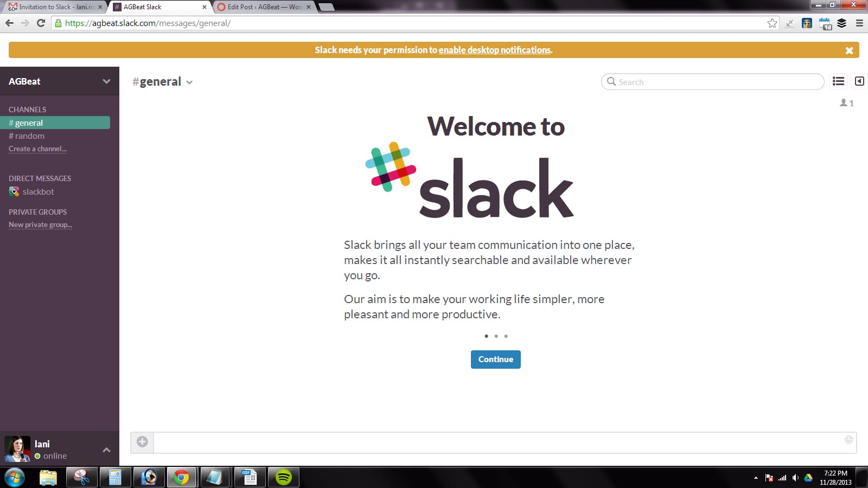This screenshot has height=488, width=868.
Task: Reload the page with refresh icon
Action: click(41, 23)
